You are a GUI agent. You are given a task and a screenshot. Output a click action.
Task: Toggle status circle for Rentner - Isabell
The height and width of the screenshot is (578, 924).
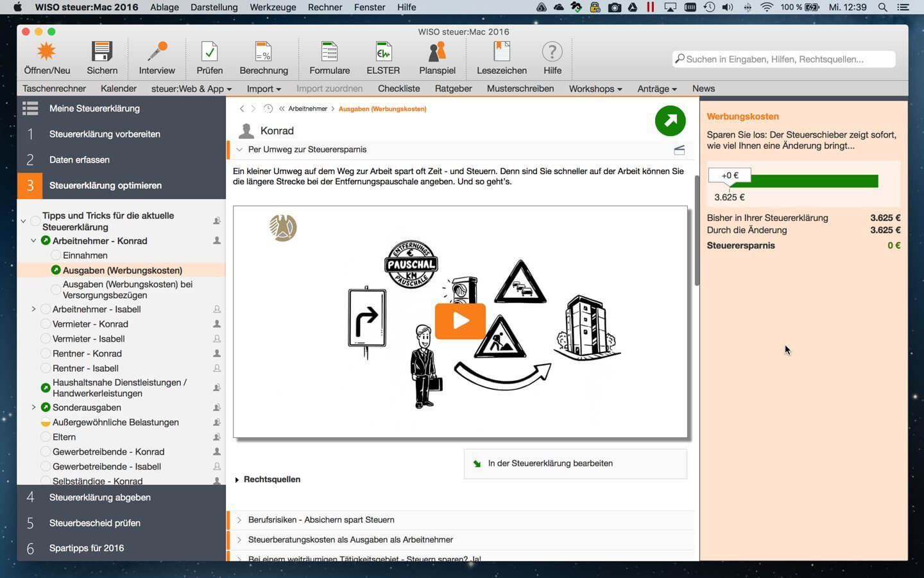pos(46,369)
